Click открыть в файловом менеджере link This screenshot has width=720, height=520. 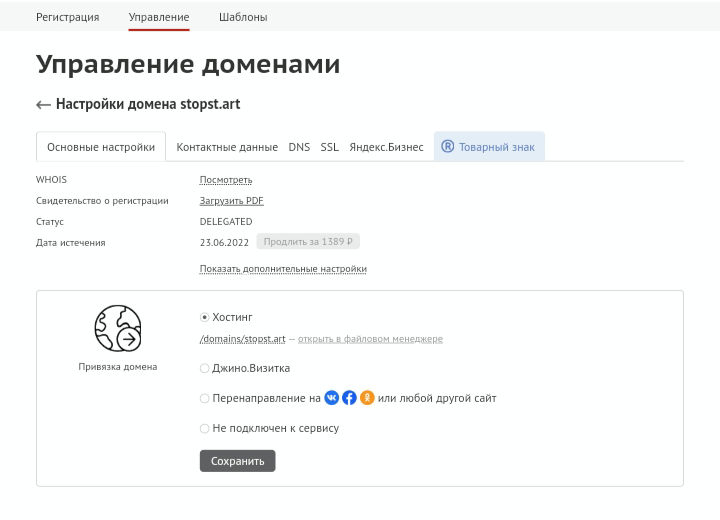[x=370, y=339]
